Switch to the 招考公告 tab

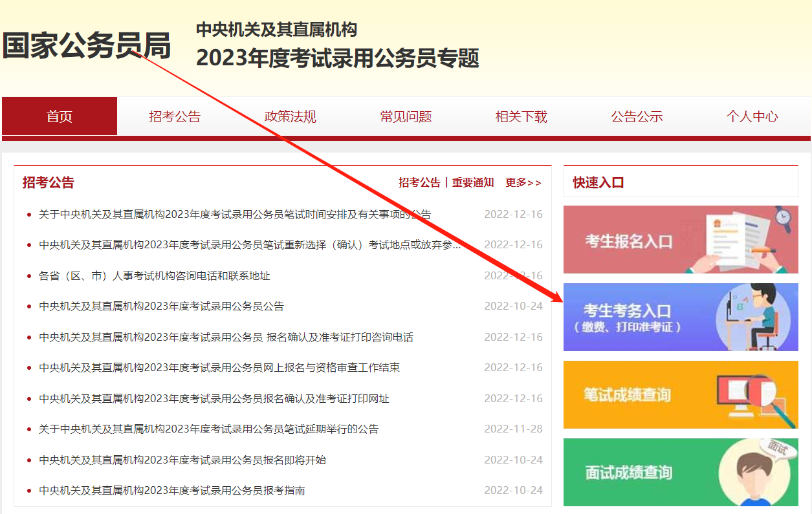174,116
